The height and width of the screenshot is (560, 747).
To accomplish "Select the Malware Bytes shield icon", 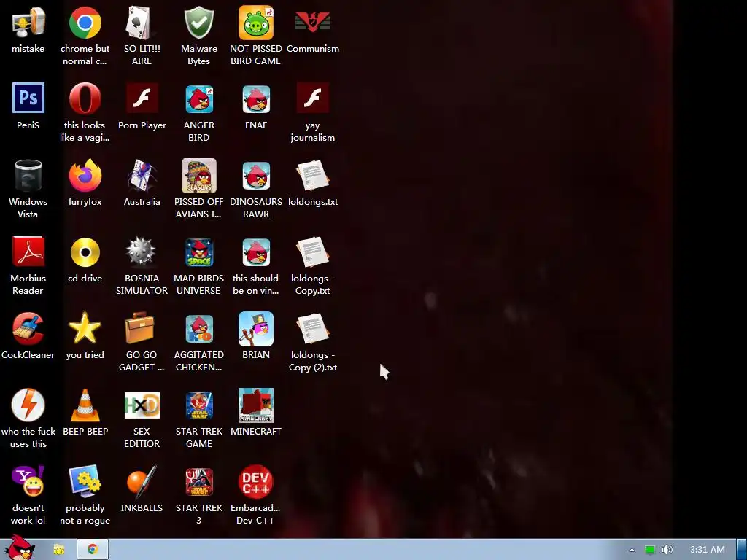I will [198, 23].
